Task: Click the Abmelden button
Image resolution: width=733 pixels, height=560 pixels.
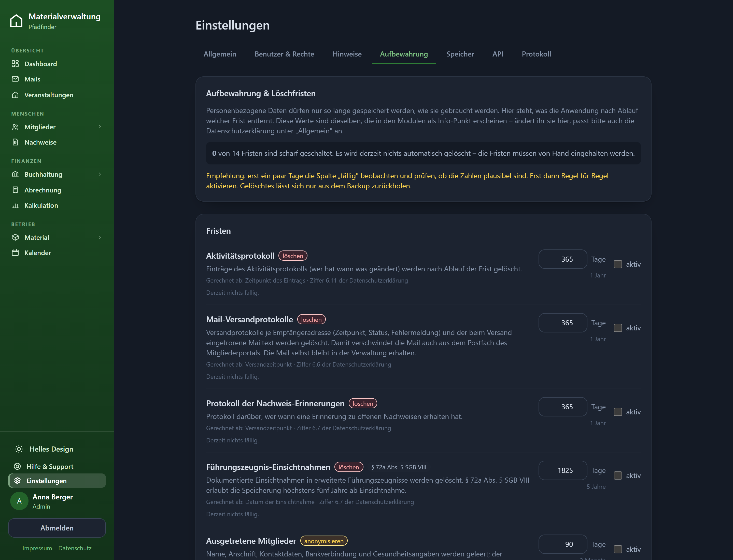Action: point(57,528)
